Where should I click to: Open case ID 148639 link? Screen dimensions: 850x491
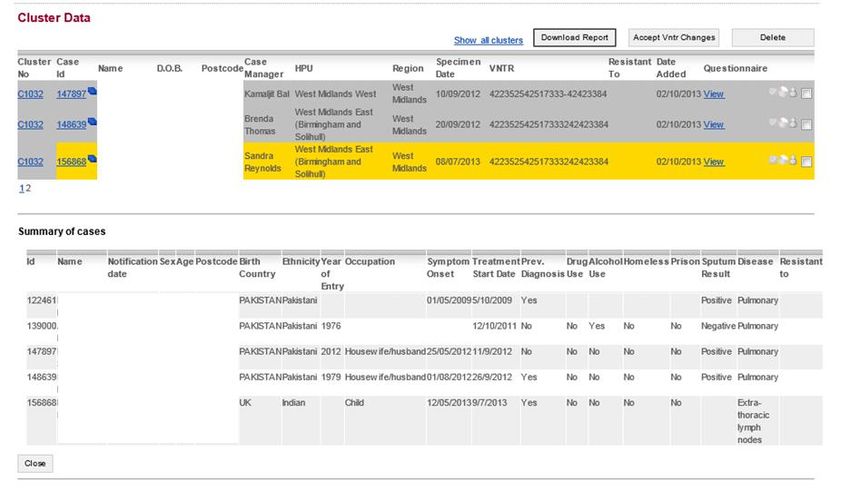click(72, 125)
